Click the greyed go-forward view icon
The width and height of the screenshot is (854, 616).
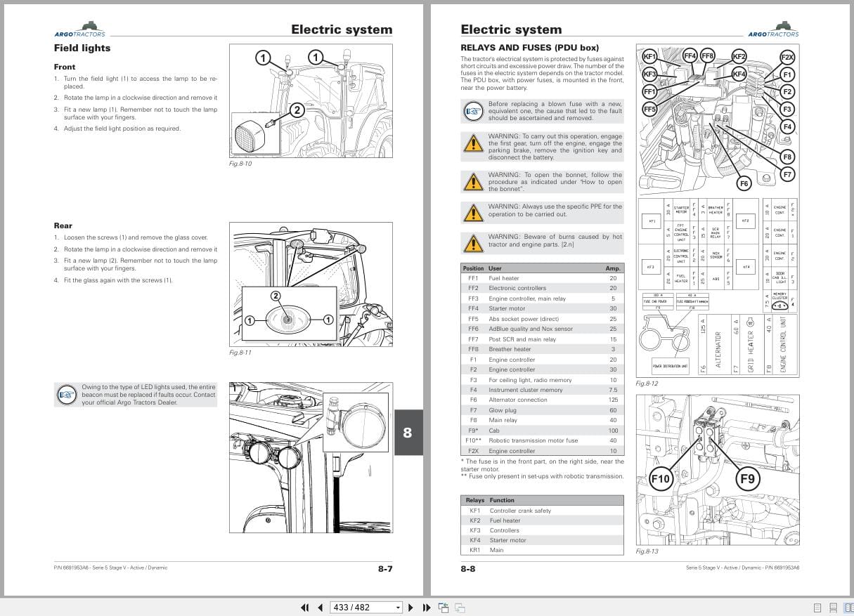[460, 608]
